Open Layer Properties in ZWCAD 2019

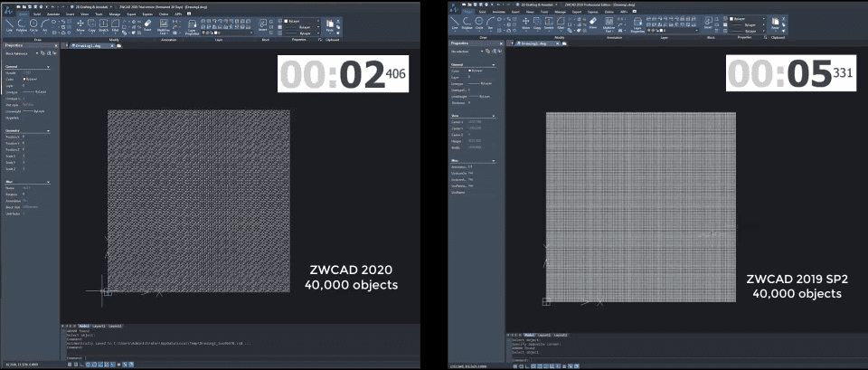pos(637,25)
